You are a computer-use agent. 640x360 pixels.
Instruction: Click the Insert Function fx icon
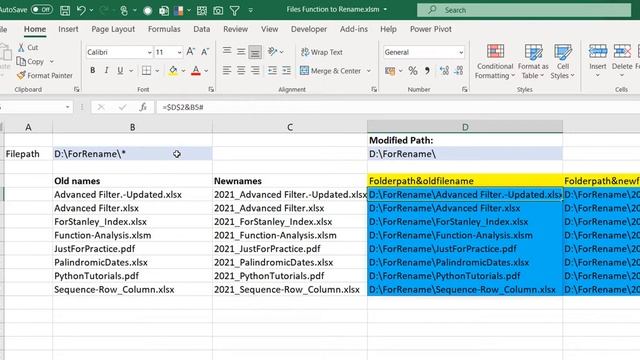(143, 107)
